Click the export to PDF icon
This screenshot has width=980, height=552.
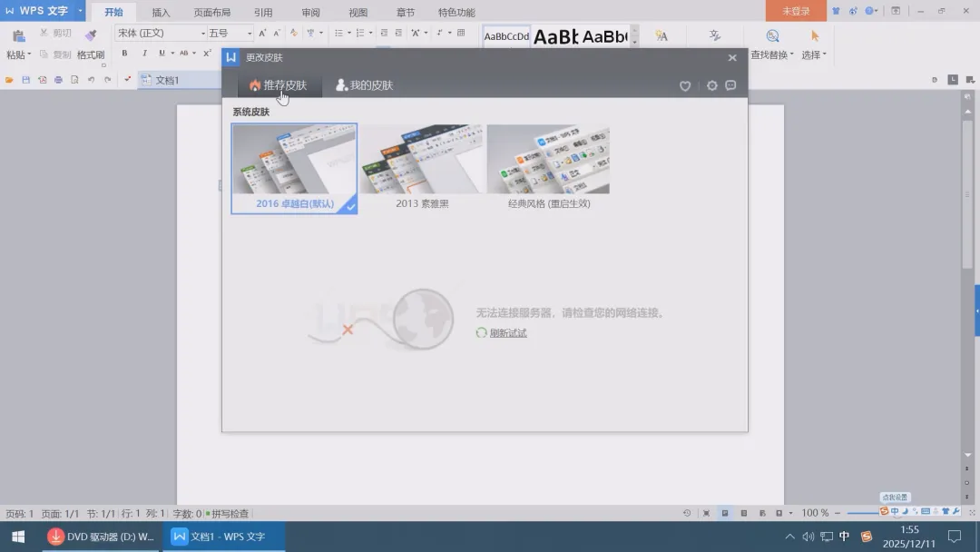pos(42,80)
